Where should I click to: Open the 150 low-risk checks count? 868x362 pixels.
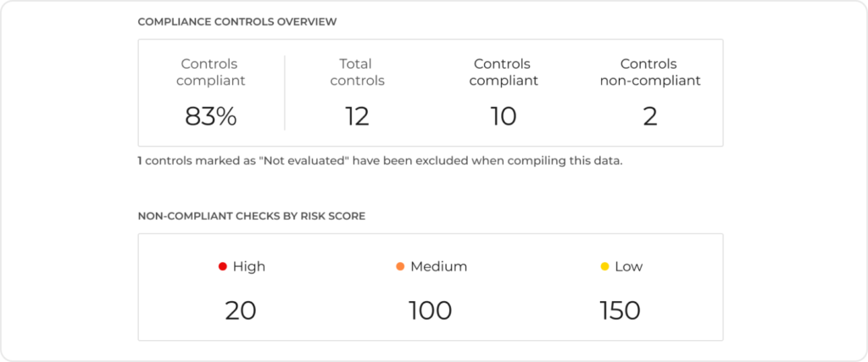coord(620,311)
